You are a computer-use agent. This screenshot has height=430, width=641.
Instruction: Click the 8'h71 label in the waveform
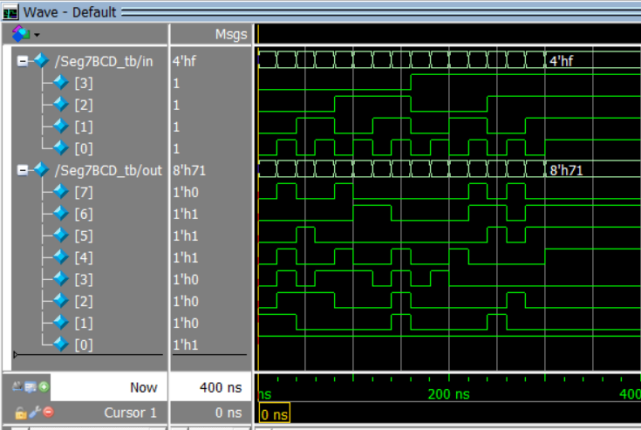(566, 170)
